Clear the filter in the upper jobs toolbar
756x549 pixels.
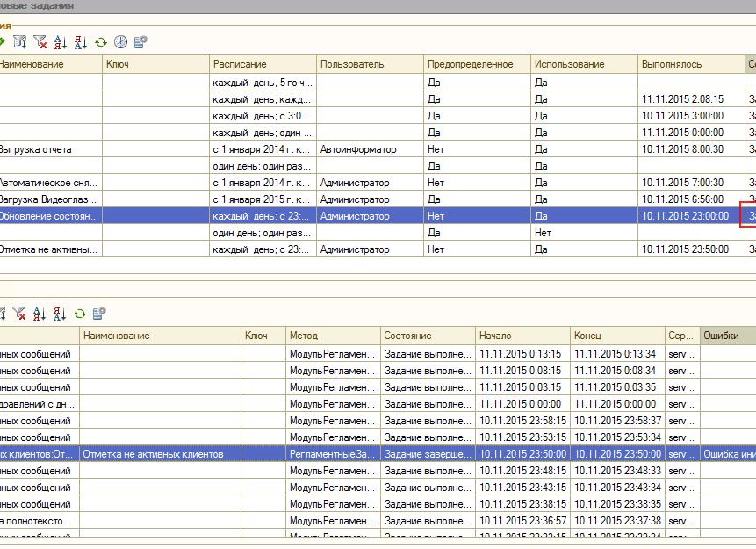pos(40,42)
